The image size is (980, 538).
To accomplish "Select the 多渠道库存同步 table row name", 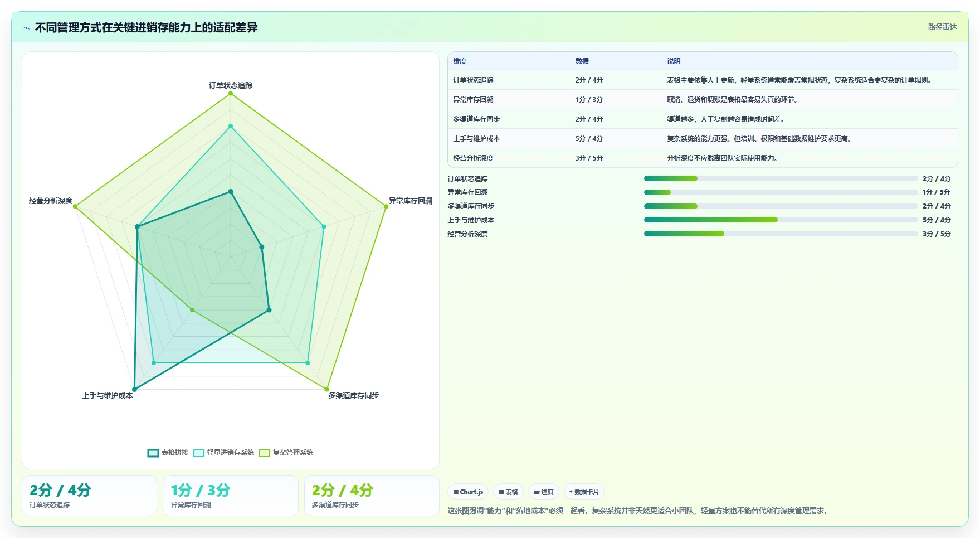I will pyautogui.click(x=476, y=119).
